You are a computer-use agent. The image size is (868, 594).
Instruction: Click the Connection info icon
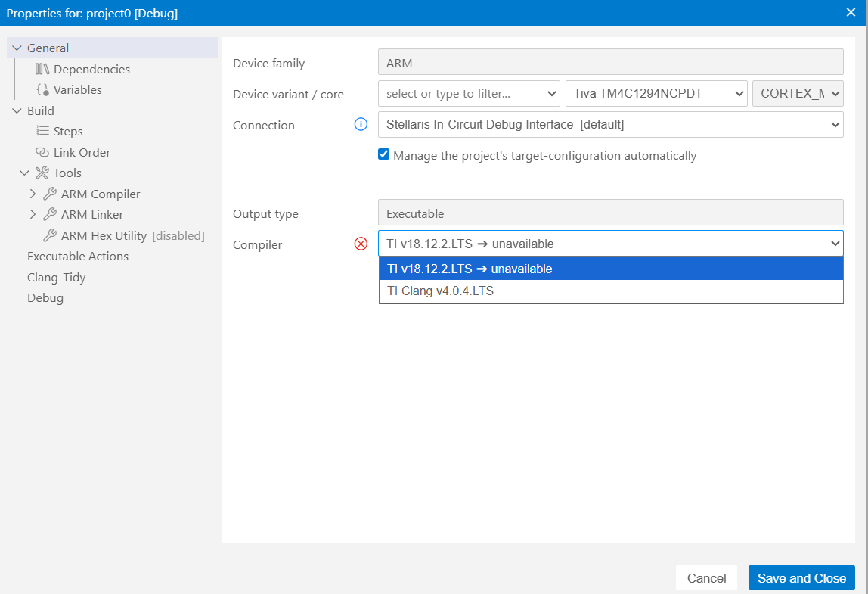coord(361,124)
